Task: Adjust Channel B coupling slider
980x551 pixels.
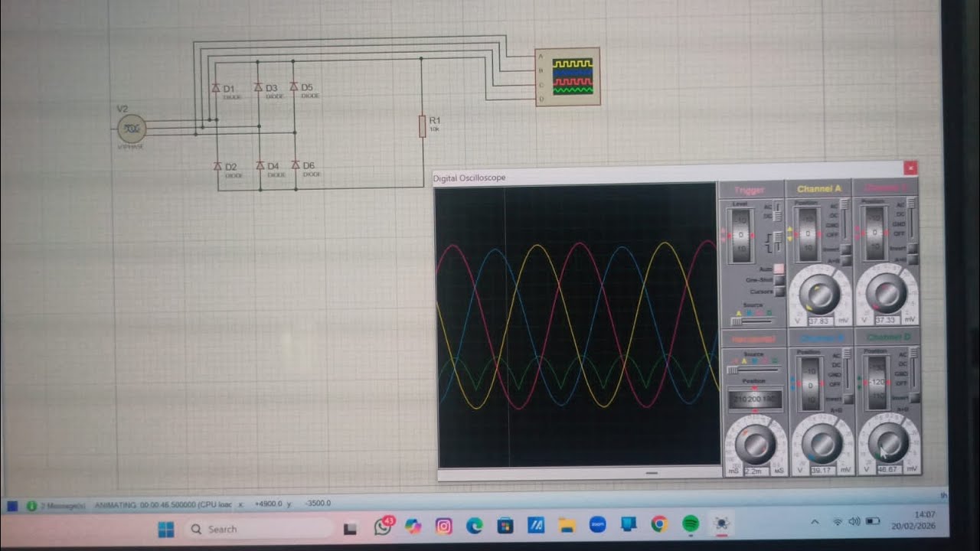Action: (848, 367)
